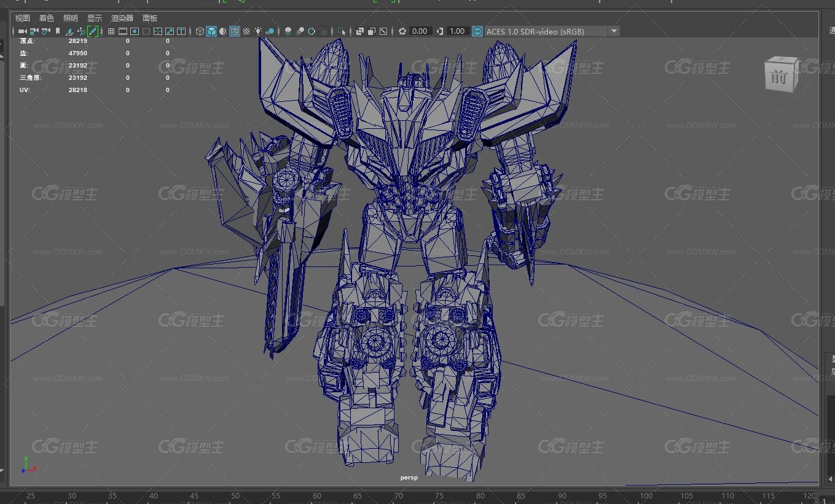Select Smooth Shade All cube icon
The image size is (835, 504).
[x=211, y=31]
